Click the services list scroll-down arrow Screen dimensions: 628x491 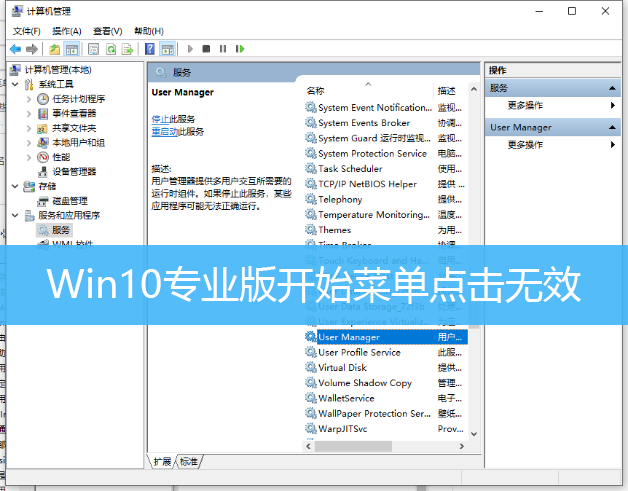pyautogui.click(x=474, y=434)
